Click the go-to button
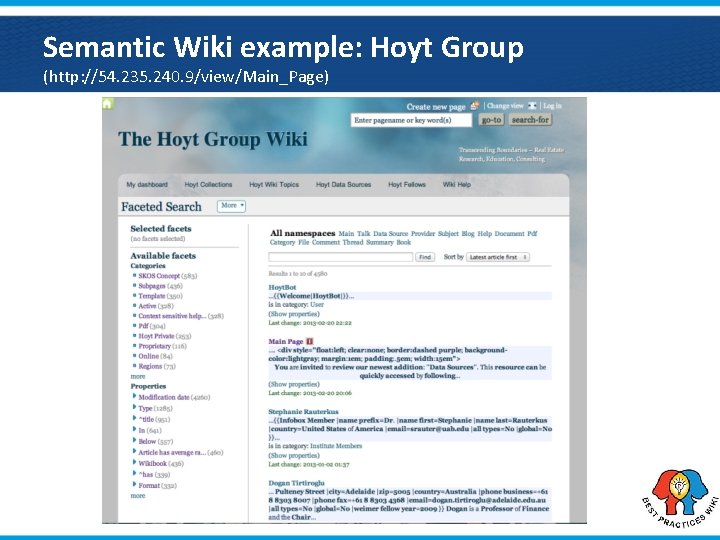Image resolution: width=720 pixels, height=540 pixels. (x=491, y=120)
